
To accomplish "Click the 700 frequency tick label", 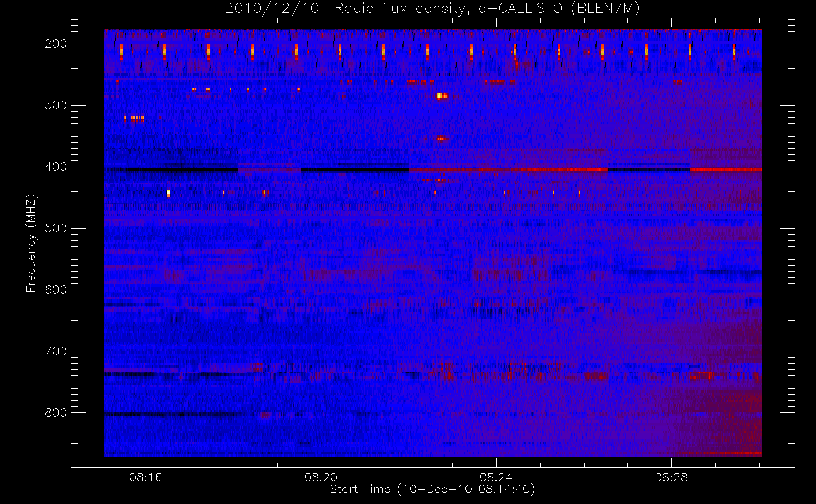I will tap(56, 351).
